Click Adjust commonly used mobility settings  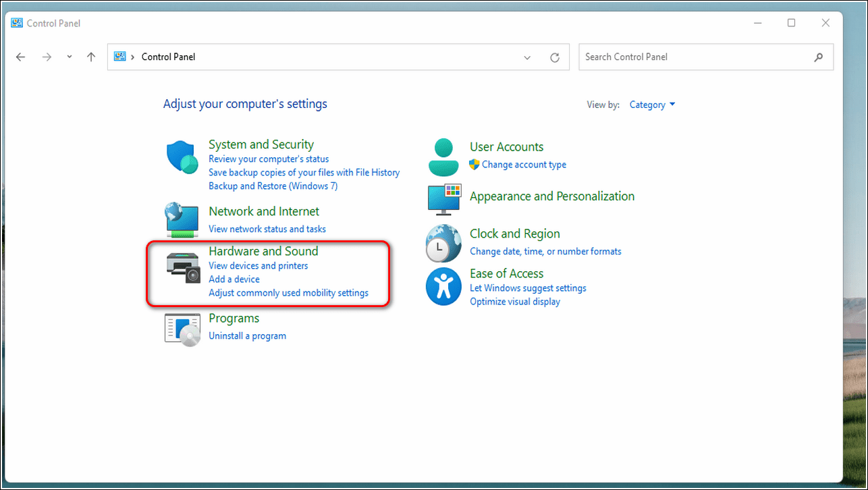(288, 292)
